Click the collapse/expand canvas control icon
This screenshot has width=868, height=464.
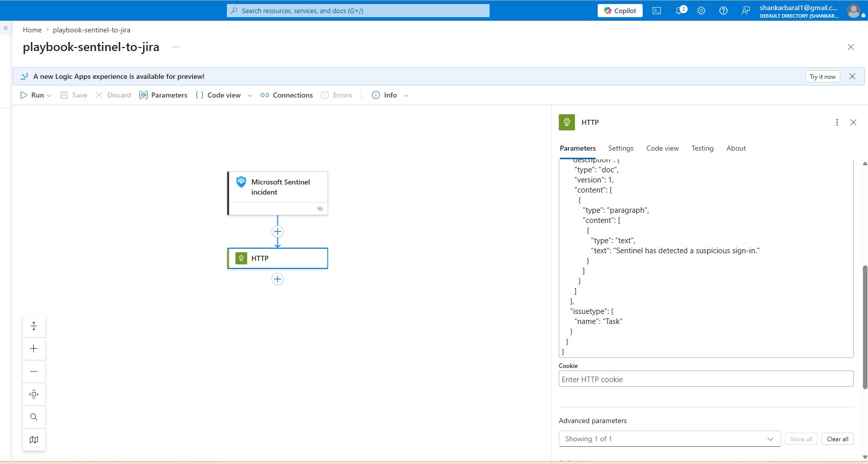pos(34,326)
